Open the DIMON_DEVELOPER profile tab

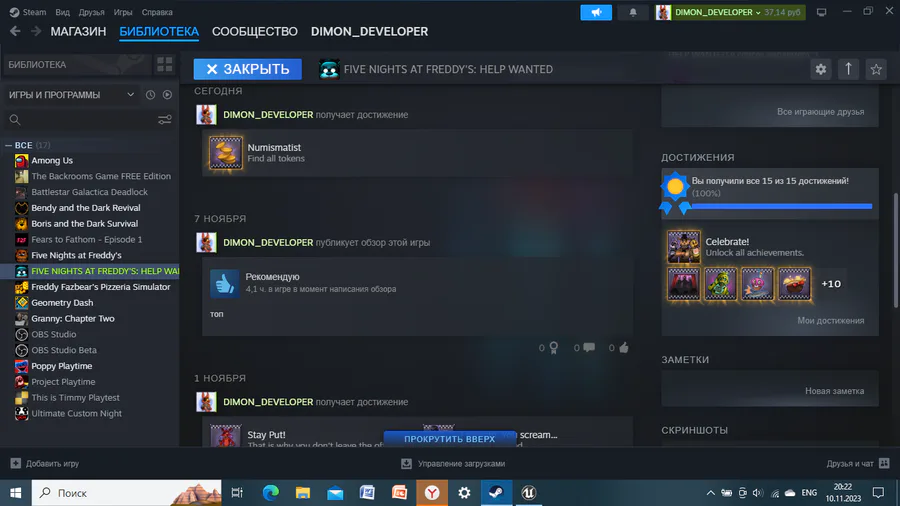(x=369, y=32)
